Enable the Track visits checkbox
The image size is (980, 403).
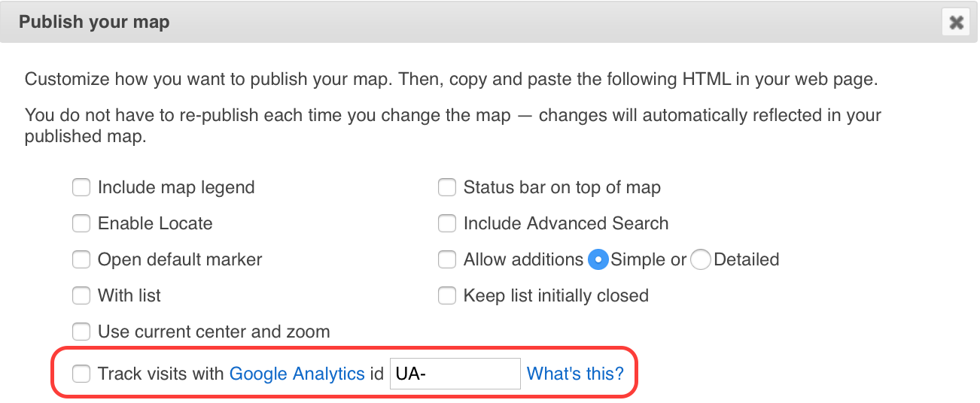(x=81, y=374)
